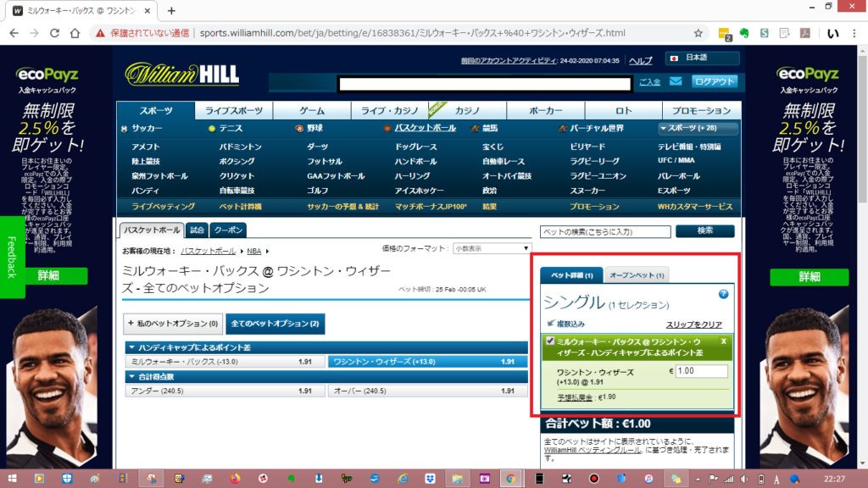Click the green Feedback side tab
Image resolution: width=868 pixels, height=488 pixels.
coord(12,258)
